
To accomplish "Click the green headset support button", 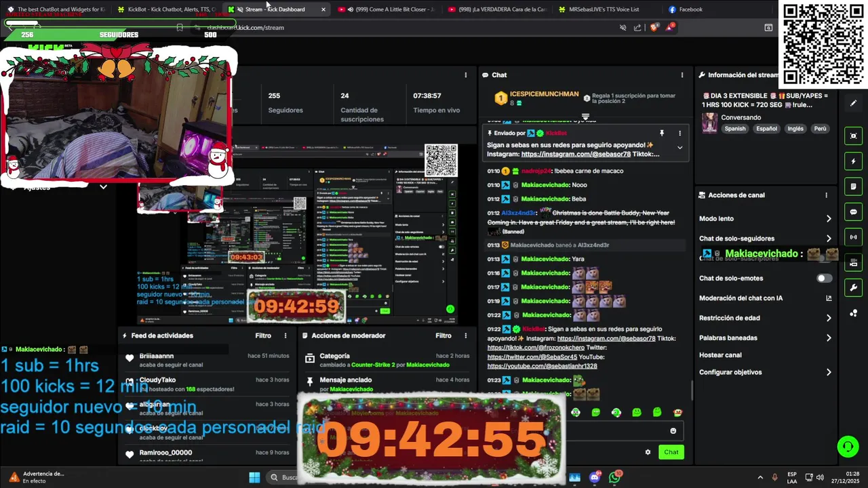I will (848, 447).
